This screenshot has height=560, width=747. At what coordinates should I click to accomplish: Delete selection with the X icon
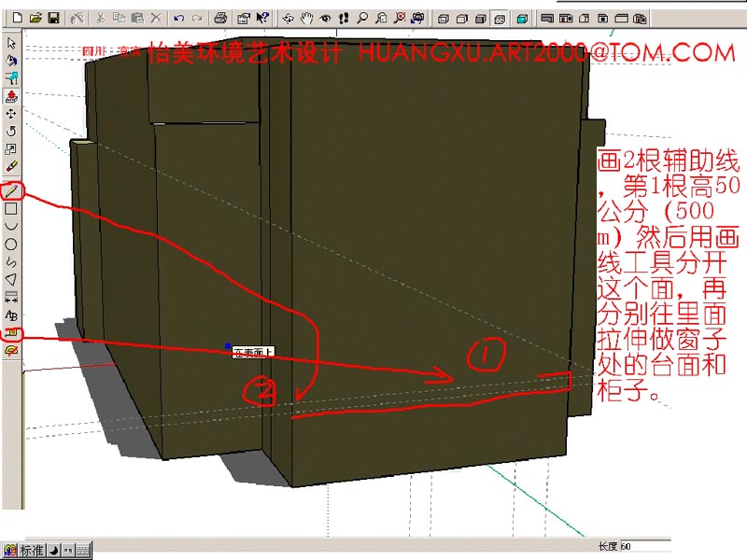(x=156, y=18)
